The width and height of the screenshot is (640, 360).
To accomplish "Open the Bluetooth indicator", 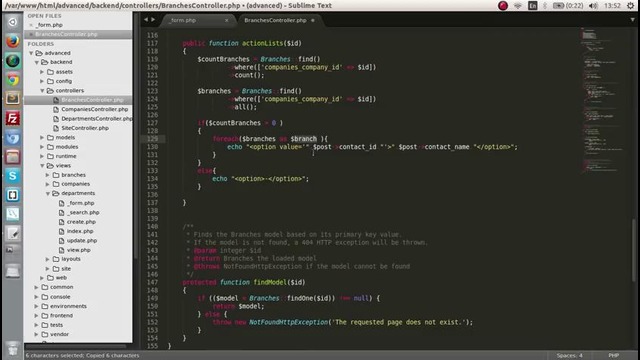I will point(544,6).
